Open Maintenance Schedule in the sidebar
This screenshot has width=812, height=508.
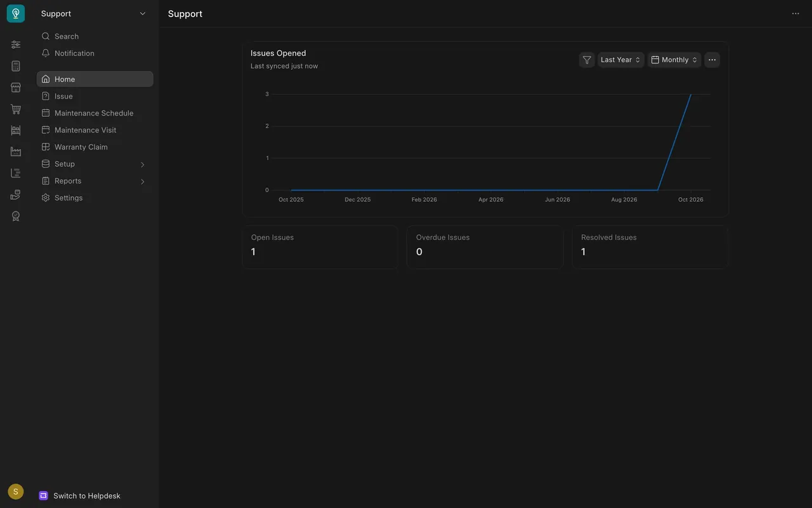pyautogui.click(x=95, y=113)
